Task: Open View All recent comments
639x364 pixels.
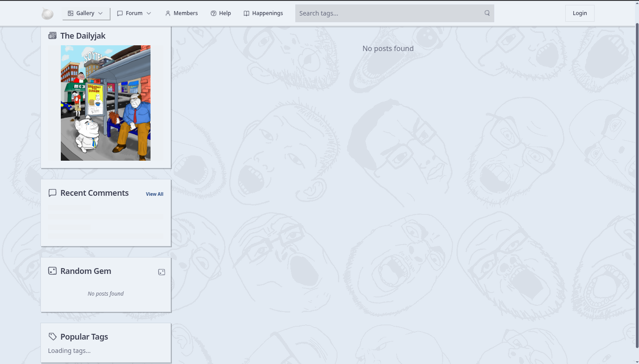Action: (155, 194)
